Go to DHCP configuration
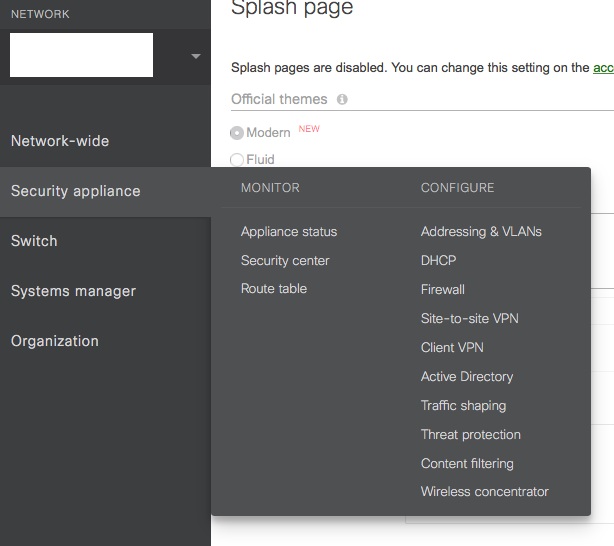614x546 pixels. [x=438, y=261]
